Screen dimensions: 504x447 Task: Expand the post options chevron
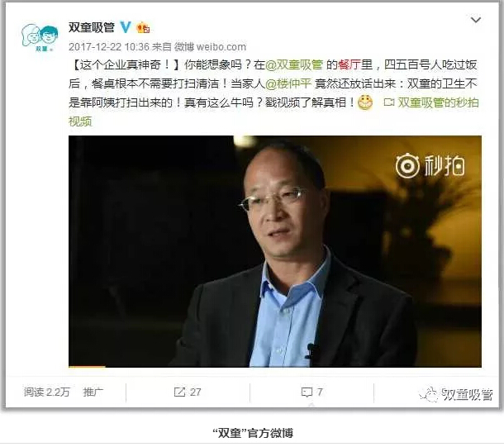[x=476, y=20]
